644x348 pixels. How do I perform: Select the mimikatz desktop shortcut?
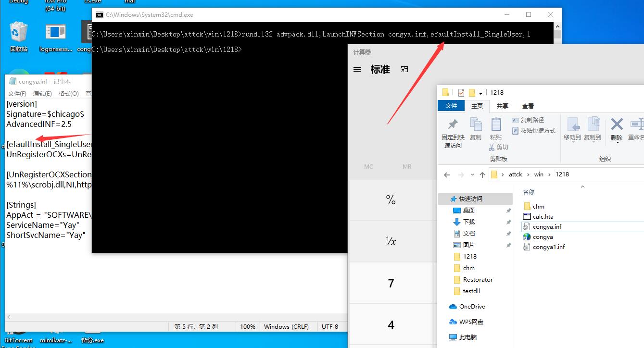56,337
